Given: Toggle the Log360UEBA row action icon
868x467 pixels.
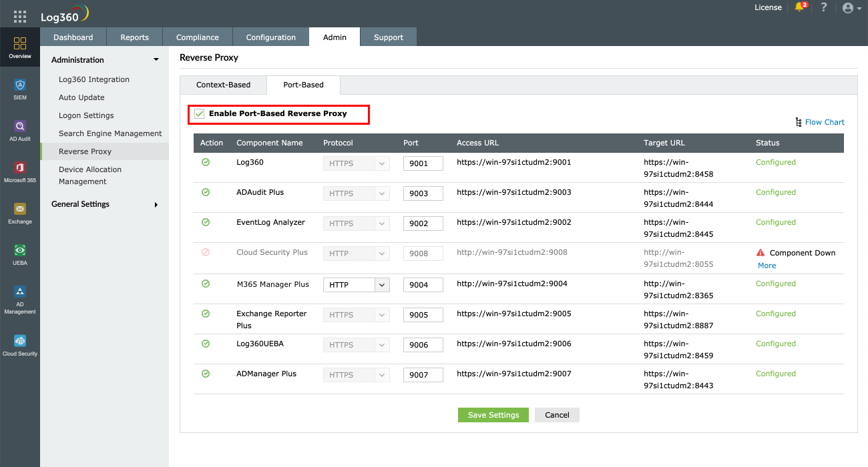Looking at the screenshot, I should 206,344.
